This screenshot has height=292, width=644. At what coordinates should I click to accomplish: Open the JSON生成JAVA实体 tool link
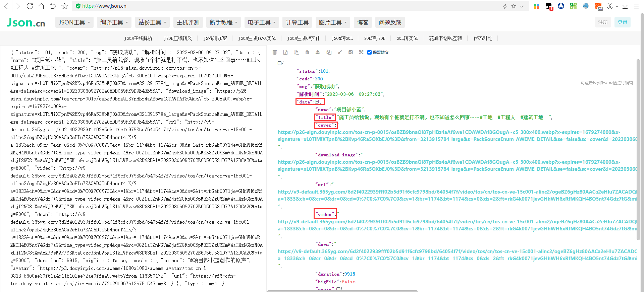coord(257,38)
